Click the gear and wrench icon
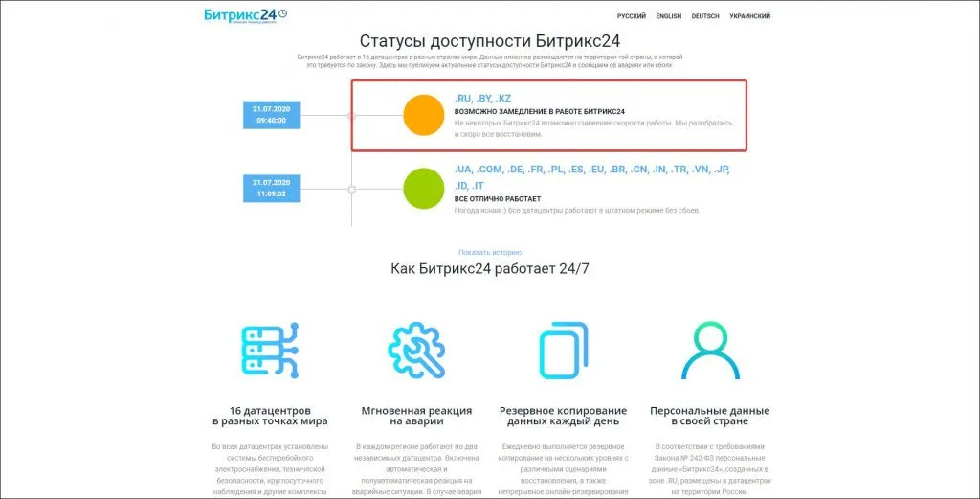Viewport: 980px width, 499px height. pos(416,352)
